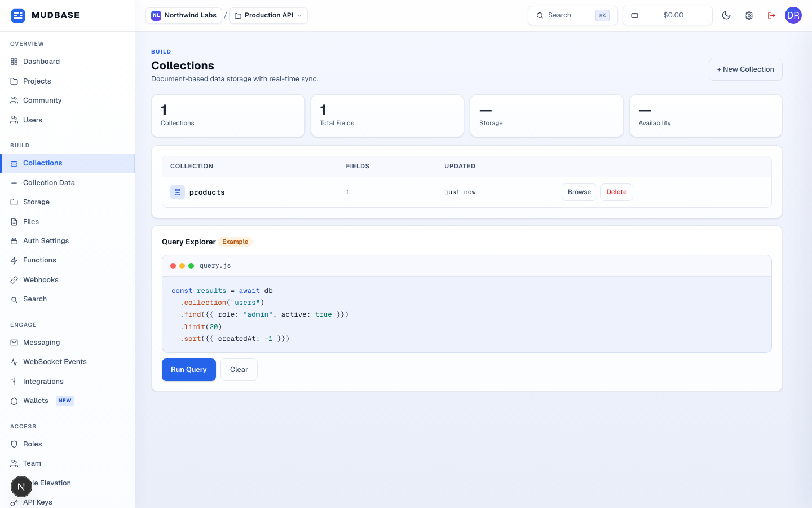Navigate to Auth Settings in sidebar
Screen dimensions: 812x508
point(67,241)
